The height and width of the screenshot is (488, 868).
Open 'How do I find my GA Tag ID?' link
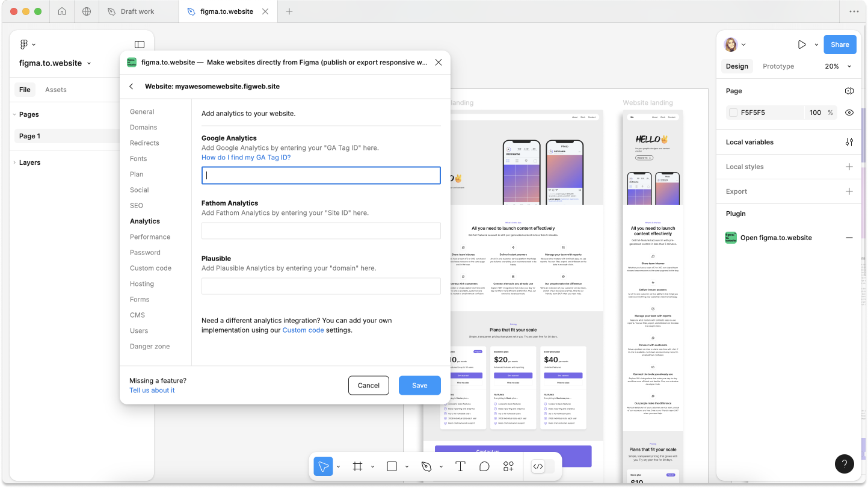pos(246,158)
